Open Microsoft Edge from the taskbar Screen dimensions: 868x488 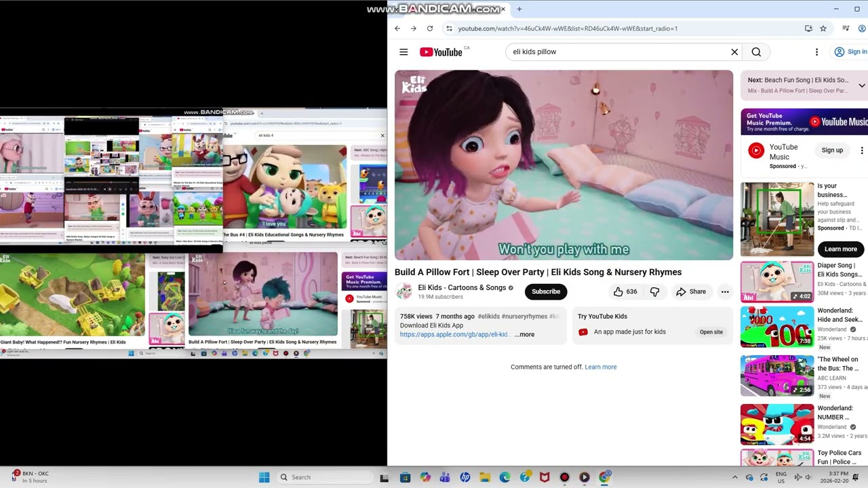tap(505, 477)
